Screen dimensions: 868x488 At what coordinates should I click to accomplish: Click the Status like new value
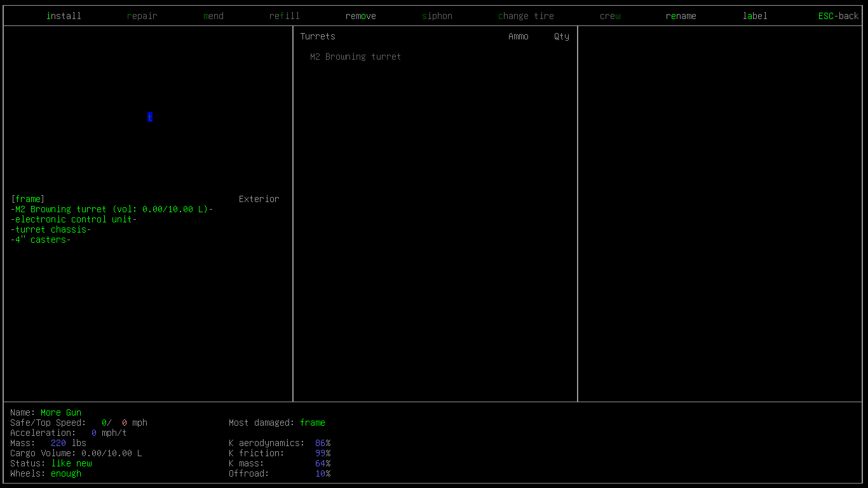pyautogui.click(x=71, y=463)
